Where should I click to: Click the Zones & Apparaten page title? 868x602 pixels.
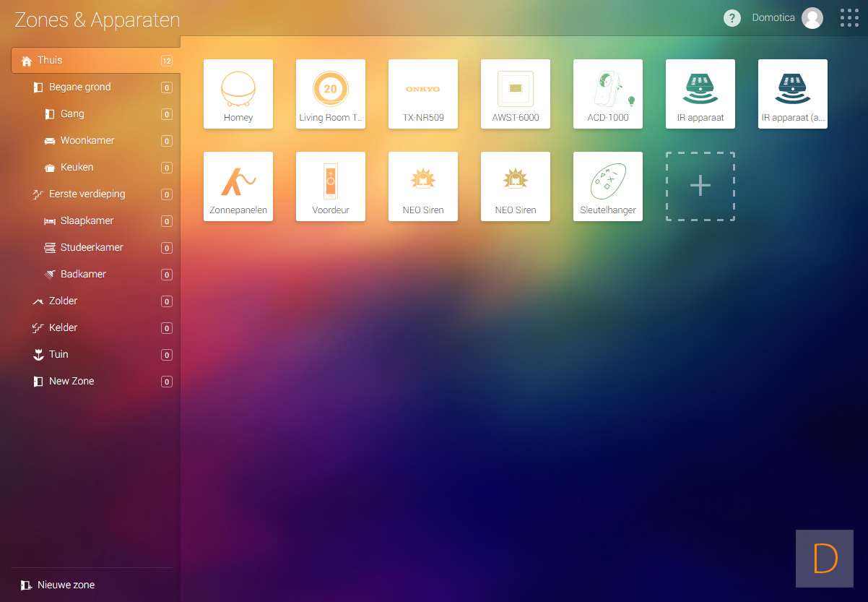97,20
